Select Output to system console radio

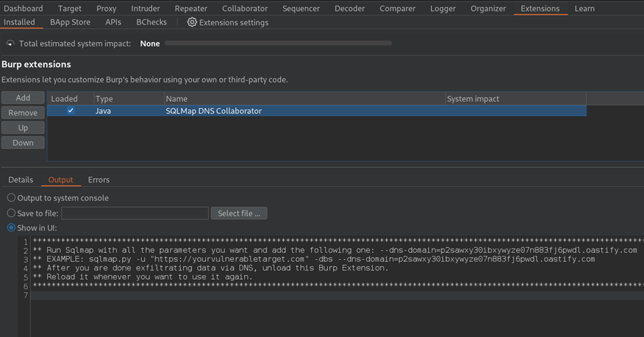pyautogui.click(x=11, y=198)
